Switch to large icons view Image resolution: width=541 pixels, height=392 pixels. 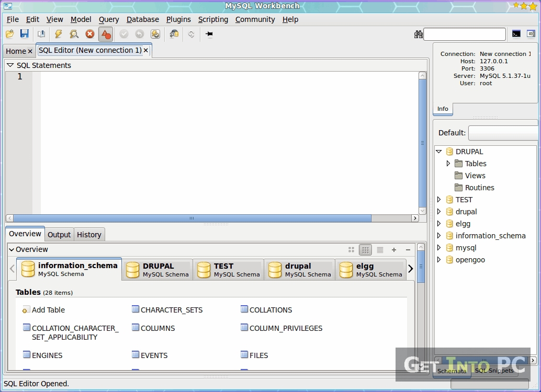(x=351, y=250)
